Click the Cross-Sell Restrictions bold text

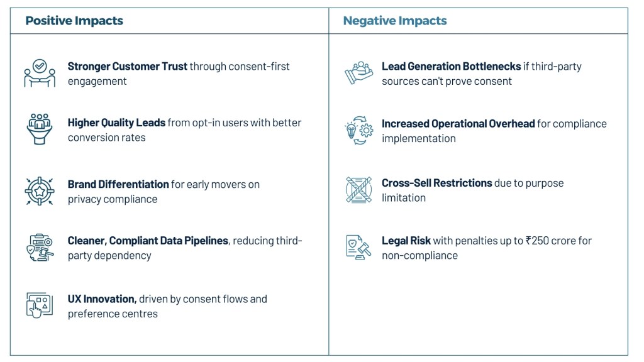(436, 183)
